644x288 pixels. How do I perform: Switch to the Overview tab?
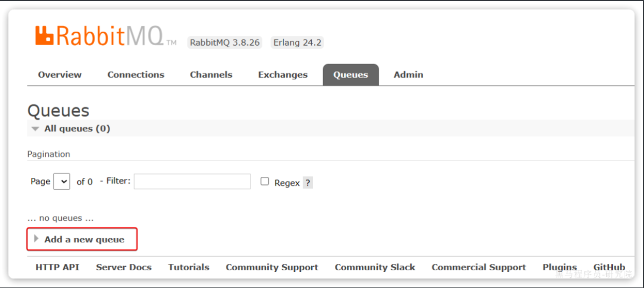tap(60, 75)
